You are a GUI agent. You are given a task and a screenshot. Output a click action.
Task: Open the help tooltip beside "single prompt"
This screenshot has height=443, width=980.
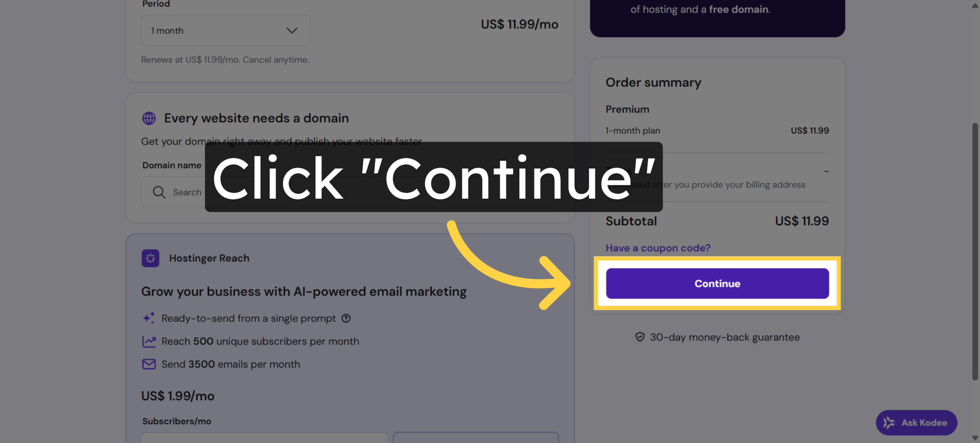(346, 318)
